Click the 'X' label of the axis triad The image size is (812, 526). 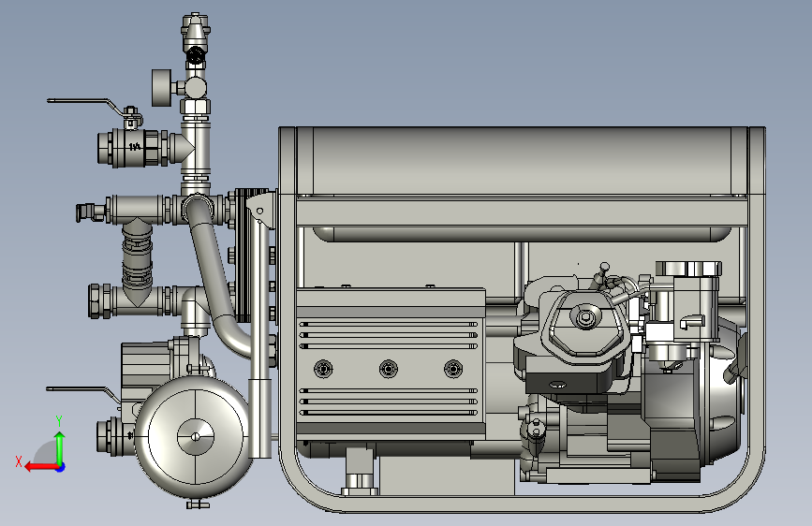coord(19,461)
